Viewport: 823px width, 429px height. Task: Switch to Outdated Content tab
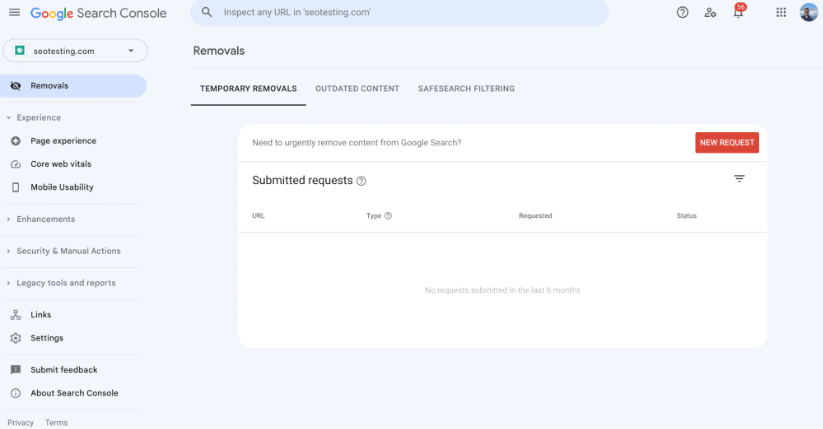357,89
